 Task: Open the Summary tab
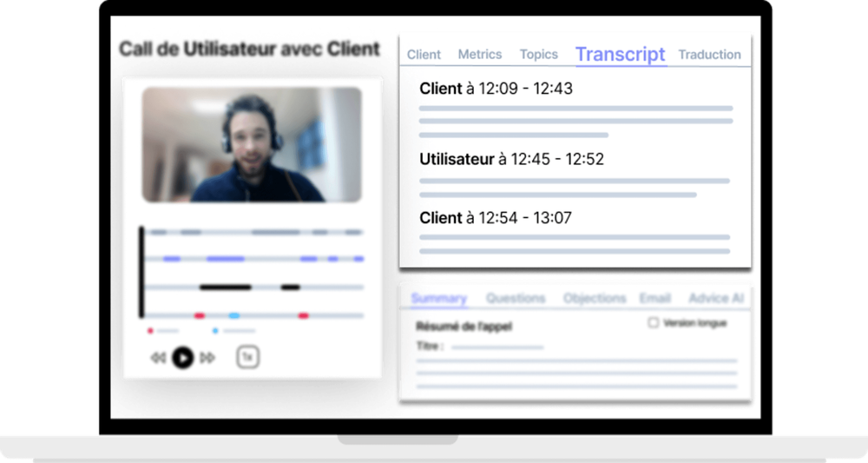[439, 299]
